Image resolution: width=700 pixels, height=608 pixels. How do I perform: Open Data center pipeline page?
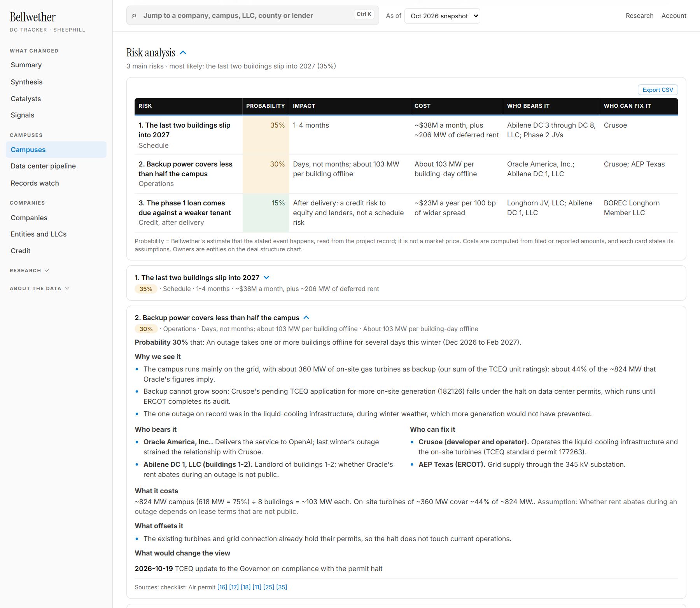tap(43, 166)
